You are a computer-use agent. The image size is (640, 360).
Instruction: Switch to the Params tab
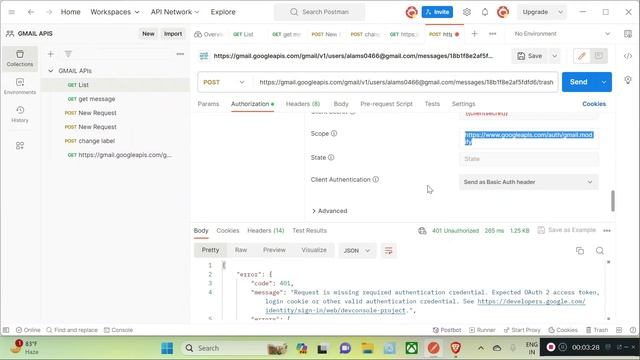tap(208, 104)
